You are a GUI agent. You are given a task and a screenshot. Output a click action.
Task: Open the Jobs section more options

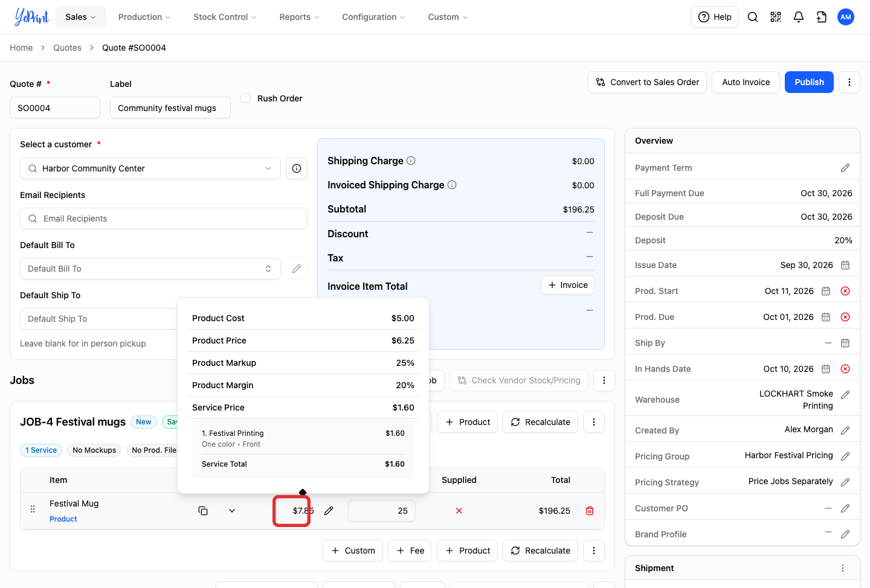coord(604,380)
